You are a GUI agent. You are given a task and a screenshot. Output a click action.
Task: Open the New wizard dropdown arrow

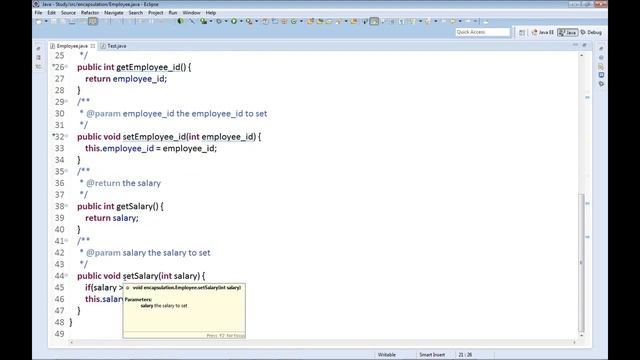pyautogui.click(x=46, y=21)
